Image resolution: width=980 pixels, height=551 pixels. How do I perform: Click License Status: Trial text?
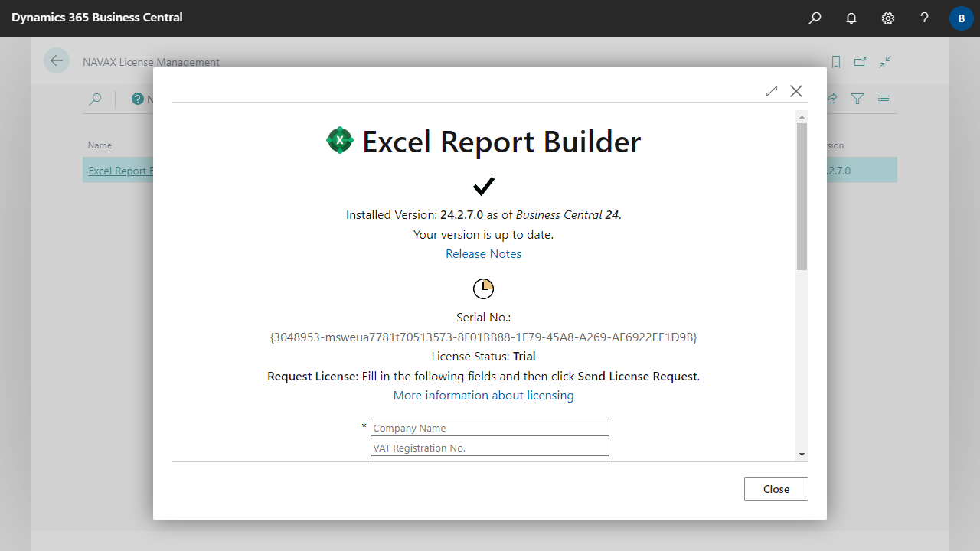[483, 356]
